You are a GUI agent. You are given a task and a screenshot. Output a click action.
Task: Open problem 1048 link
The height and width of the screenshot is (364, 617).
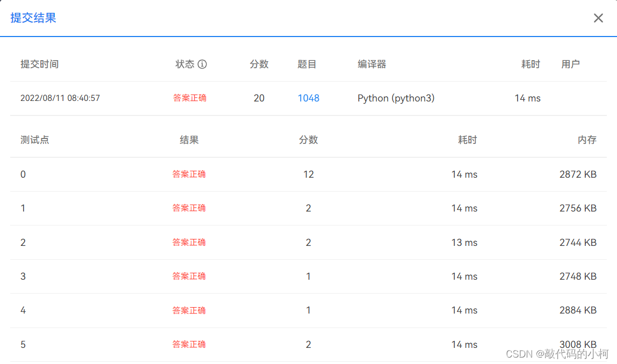click(308, 98)
